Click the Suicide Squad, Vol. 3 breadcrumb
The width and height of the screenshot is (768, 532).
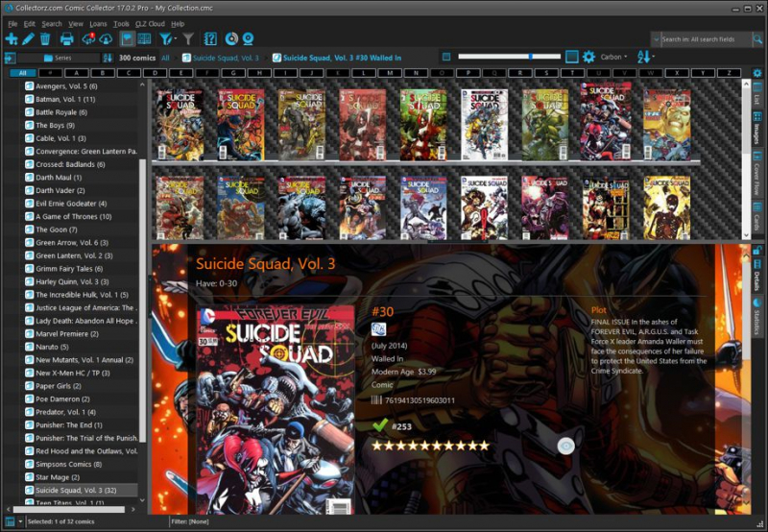pos(227,58)
